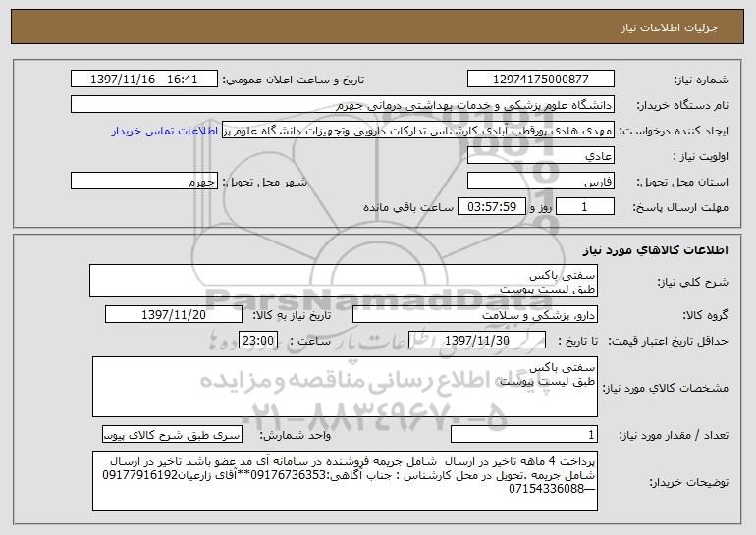The width and height of the screenshot is (756, 535).
Task: Click the unit field سری طبق شرح کالای
Action: [172, 434]
